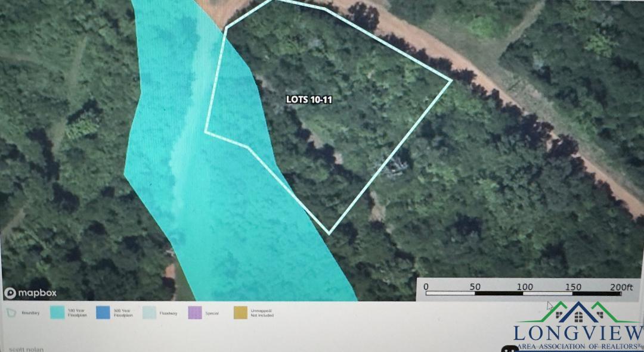Image resolution: width=644 pixels, height=352 pixels.
Task: Click the 100 Year Floodplain legend label
Action: 79,313
